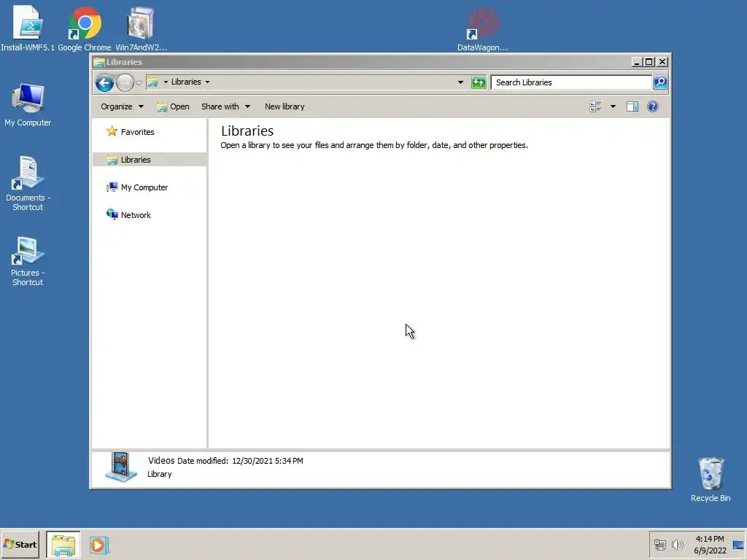Toggle the preview pane
Image resolution: width=747 pixels, height=560 pixels.
(632, 106)
